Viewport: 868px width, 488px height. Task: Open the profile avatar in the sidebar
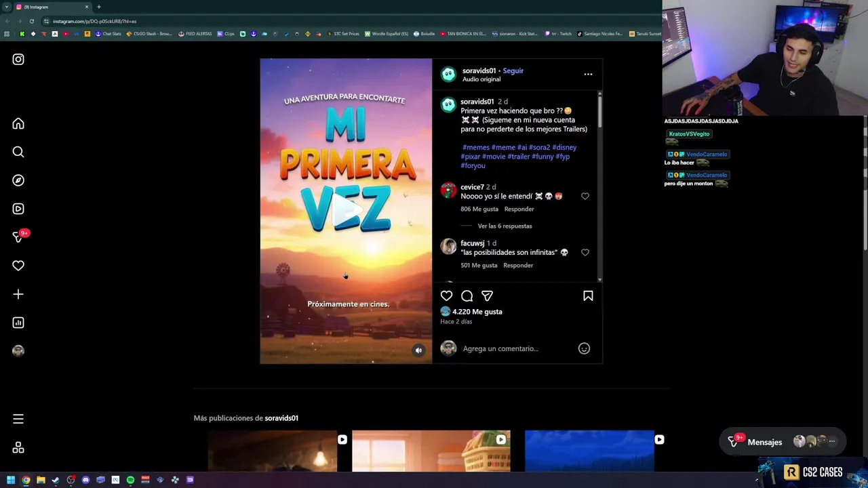click(x=18, y=350)
